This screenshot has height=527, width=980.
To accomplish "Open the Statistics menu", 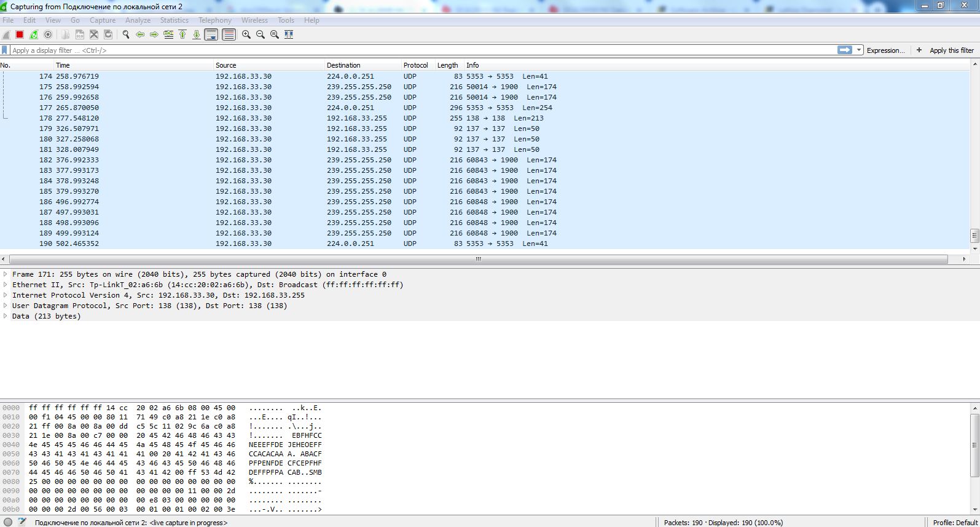I will click(174, 20).
